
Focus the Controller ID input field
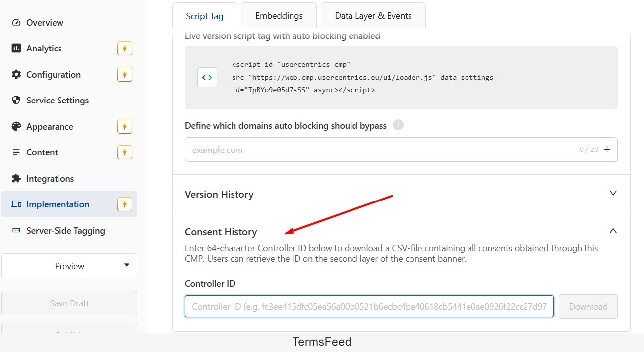click(x=369, y=306)
